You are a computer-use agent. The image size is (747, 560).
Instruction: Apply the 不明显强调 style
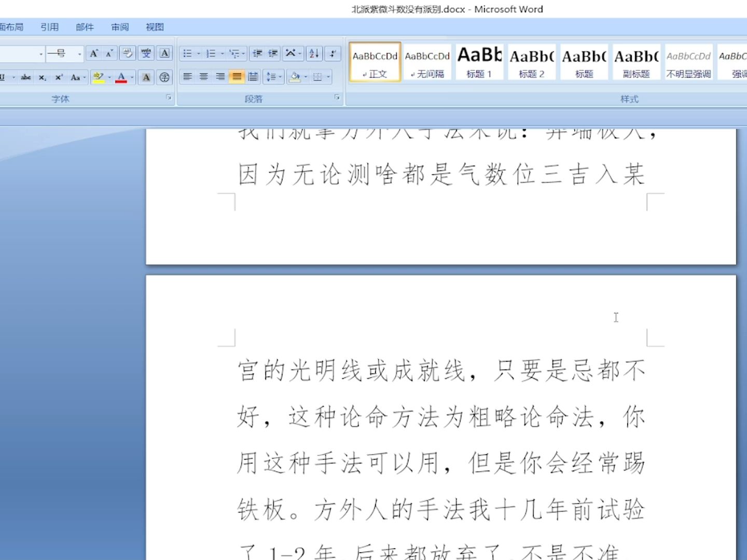click(x=688, y=62)
